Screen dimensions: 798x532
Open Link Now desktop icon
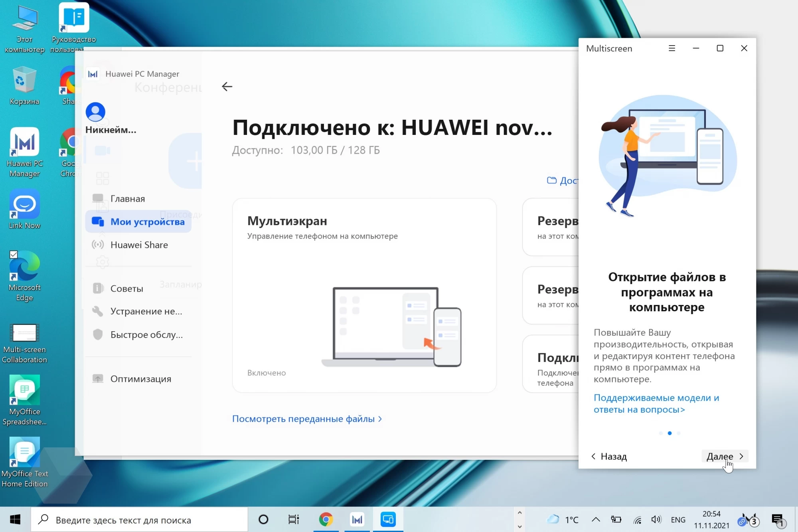pyautogui.click(x=25, y=210)
